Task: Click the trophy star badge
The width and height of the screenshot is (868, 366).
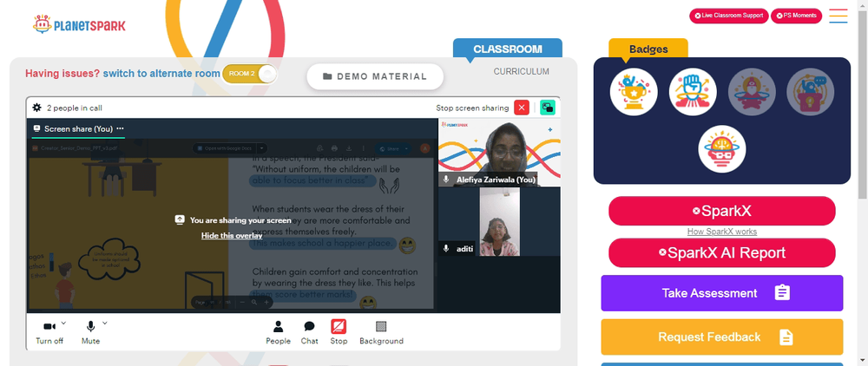Action: click(x=634, y=92)
